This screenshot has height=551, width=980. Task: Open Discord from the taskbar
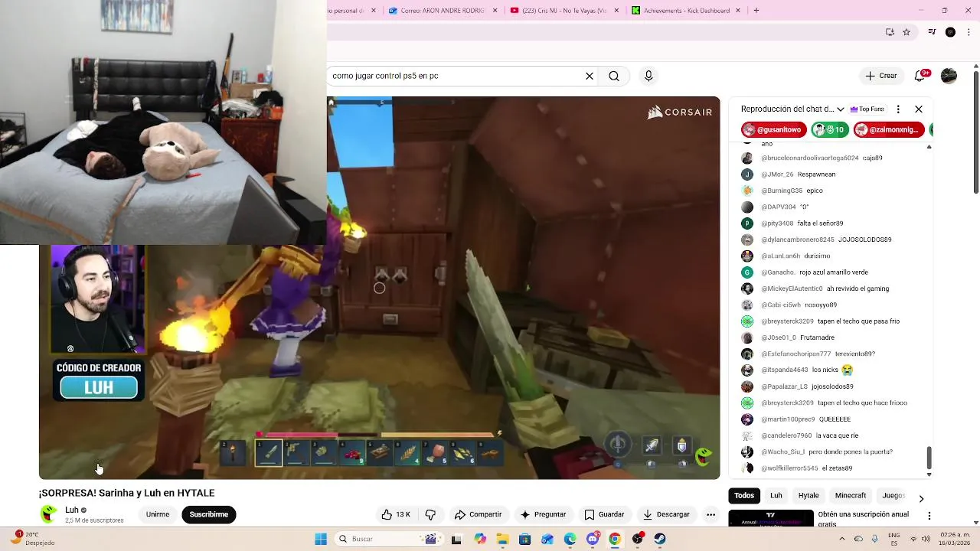[593, 539]
